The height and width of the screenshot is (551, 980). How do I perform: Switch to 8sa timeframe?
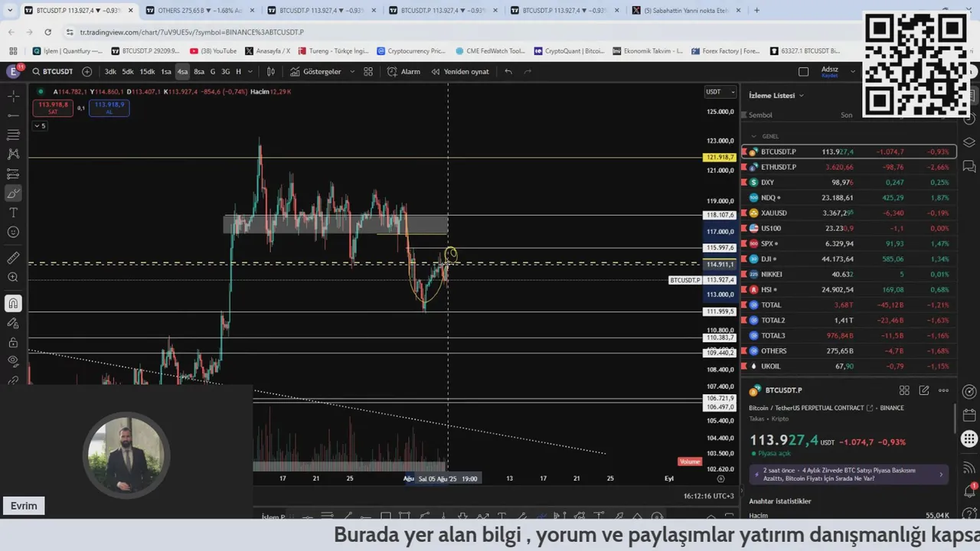[199, 71]
